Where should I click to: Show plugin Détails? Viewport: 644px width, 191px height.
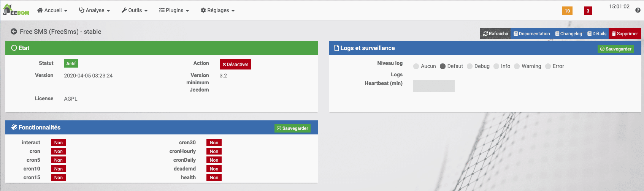[x=596, y=33]
